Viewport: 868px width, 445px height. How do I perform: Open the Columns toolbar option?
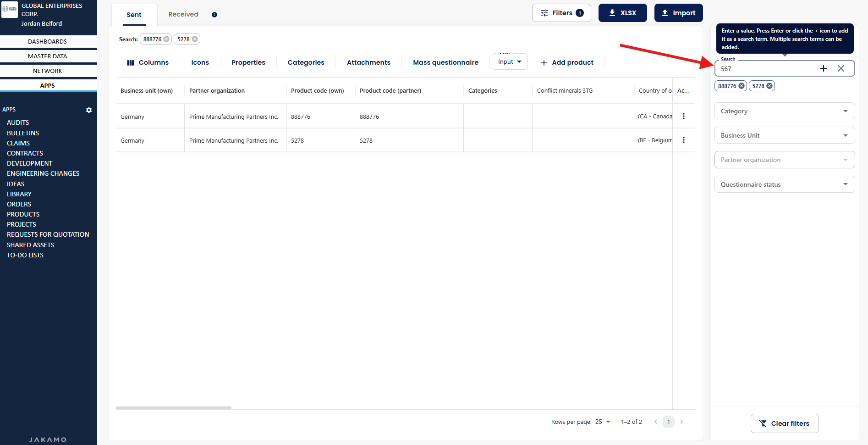point(148,62)
